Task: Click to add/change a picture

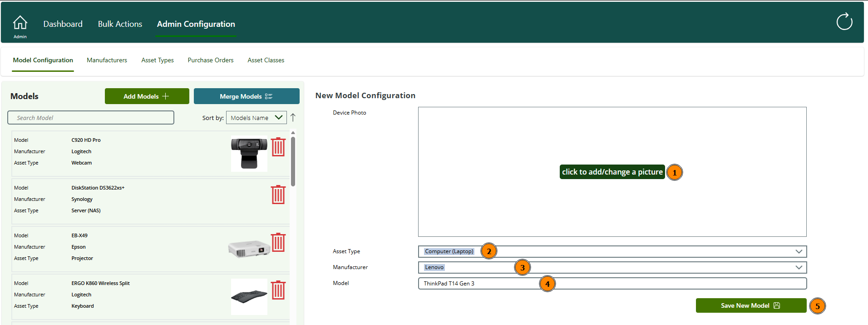Action: (612, 172)
